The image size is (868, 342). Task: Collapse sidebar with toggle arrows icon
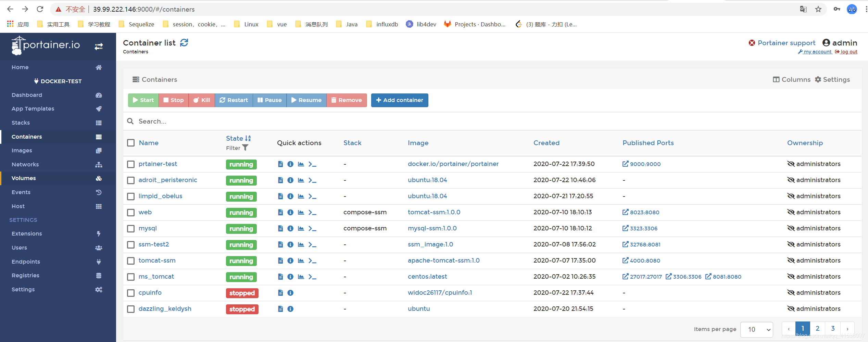99,46
